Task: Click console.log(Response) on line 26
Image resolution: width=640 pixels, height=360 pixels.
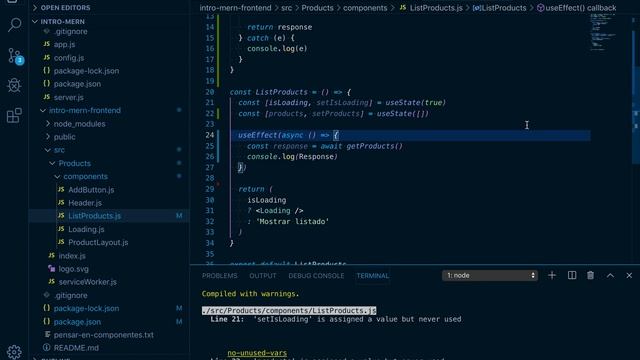Action: click(x=292, y=157)
